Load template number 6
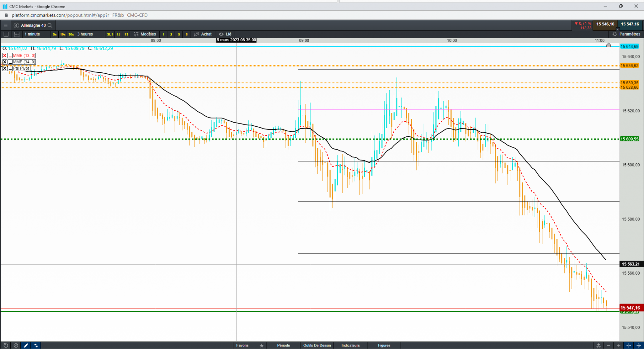Viewport: 644px width, 349px height. 186,34
